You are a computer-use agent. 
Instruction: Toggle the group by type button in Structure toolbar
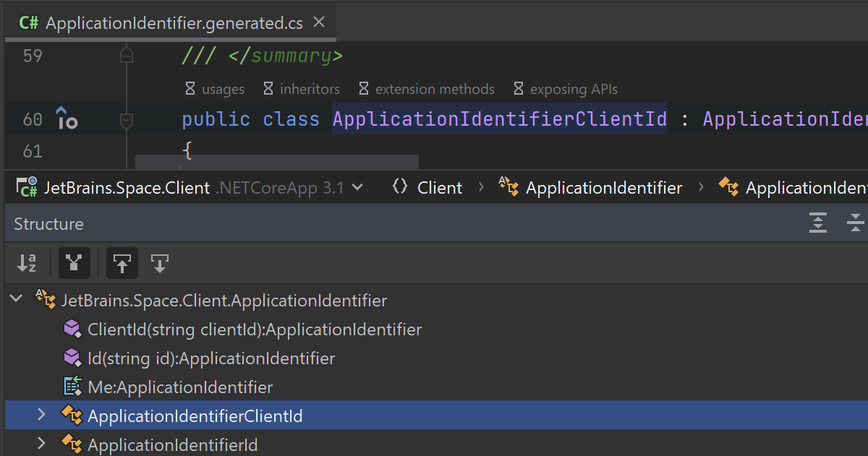(74, 264)
